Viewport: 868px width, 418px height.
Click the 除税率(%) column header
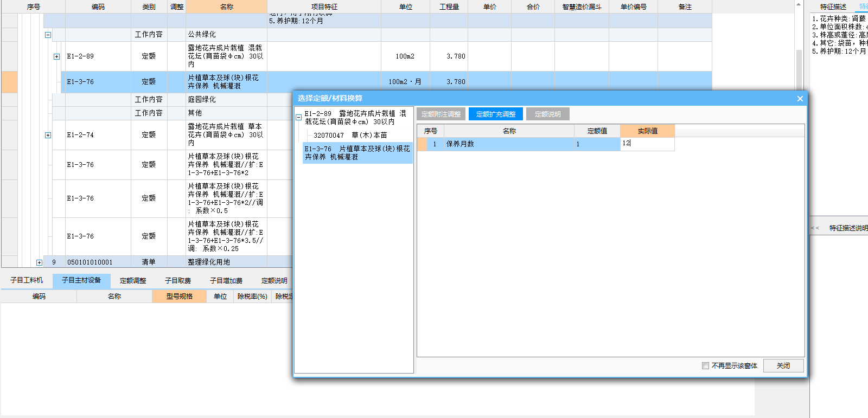[x=252, y=296]
